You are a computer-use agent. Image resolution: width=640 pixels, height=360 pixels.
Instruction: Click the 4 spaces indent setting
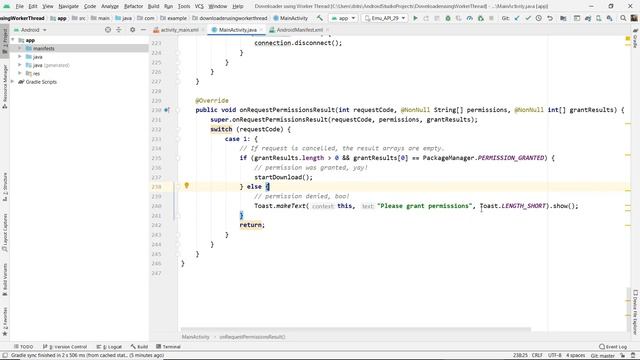(576, 356)
